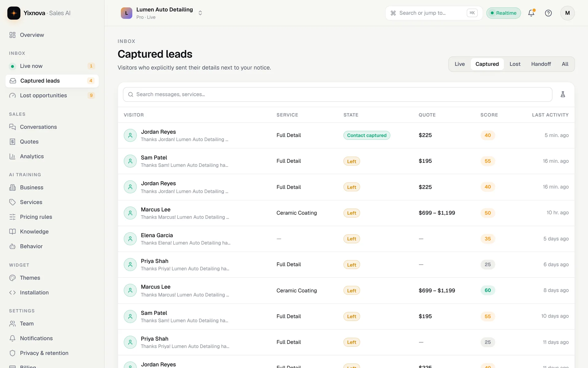This screenshot has width=588, height=368.
Task: Click the Business building icon
Action: 12,187
